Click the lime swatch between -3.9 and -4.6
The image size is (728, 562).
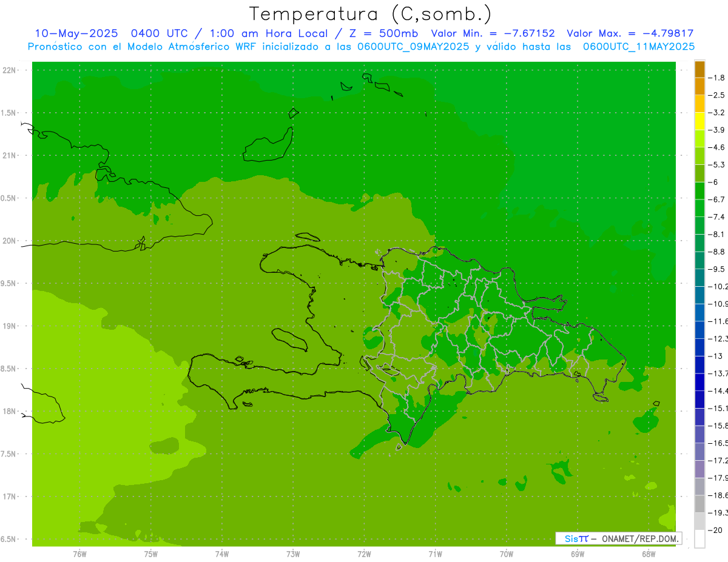699,138
